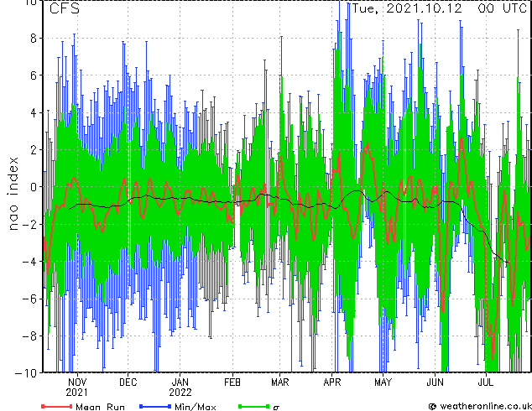This screenshot has width=532, height=411.
Task: Click the JUN month label
Action: [x=435, y=382]
